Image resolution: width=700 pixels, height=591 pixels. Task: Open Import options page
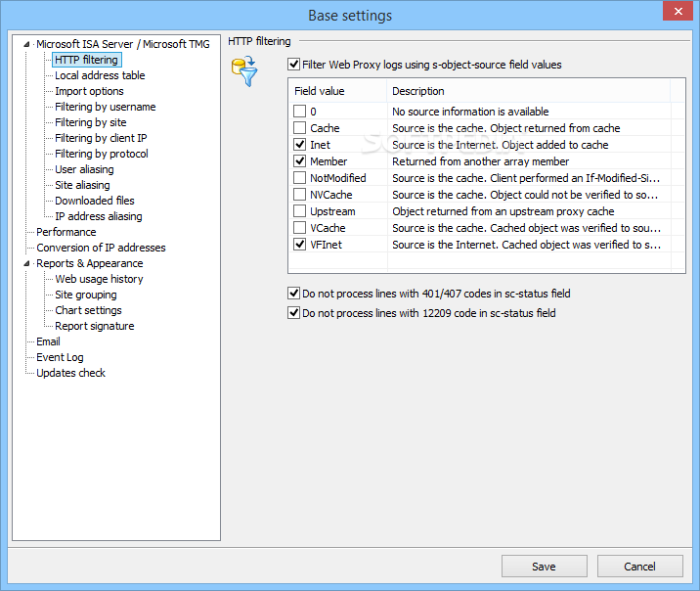point(89,91)
